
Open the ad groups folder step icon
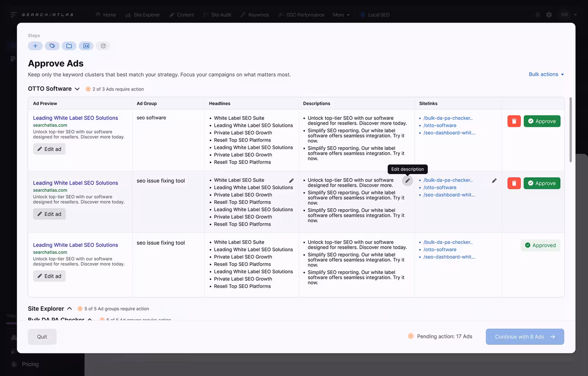(x=69, y=46)
